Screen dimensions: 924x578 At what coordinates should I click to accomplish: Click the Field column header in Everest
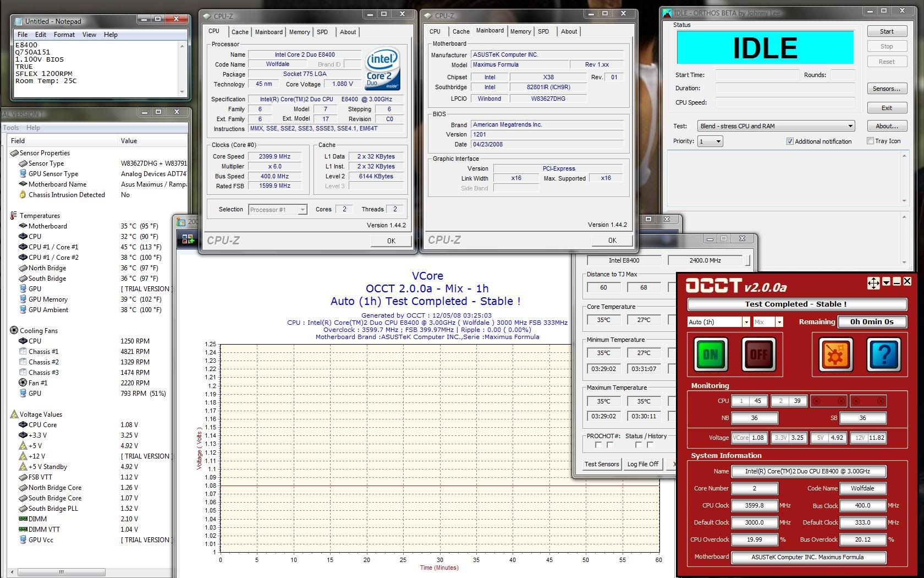tap(63, 141)
